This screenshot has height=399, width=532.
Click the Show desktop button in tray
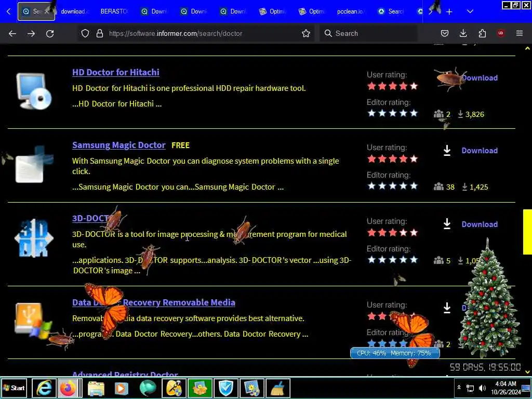526,388
